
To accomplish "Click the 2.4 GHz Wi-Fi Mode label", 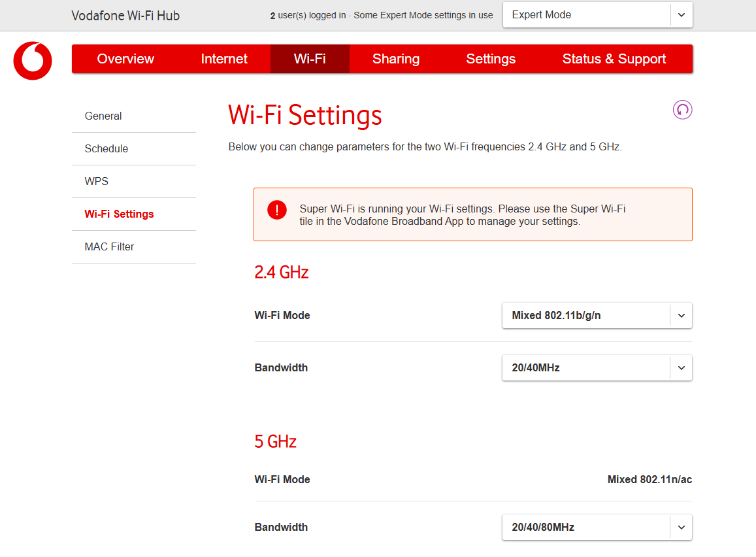I will pyautogui.click(x=282, y=315).
